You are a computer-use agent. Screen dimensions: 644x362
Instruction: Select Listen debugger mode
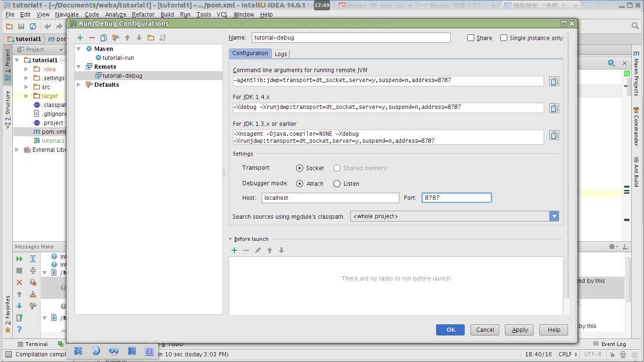point(337,183)
